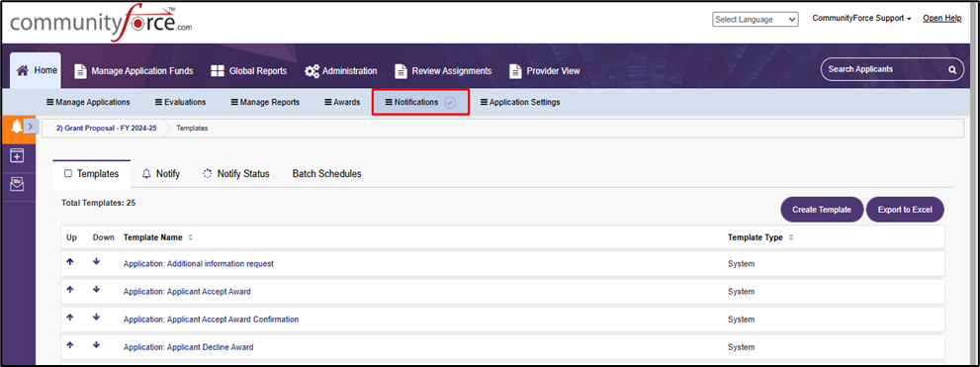Screen dimensions: 980x367
Task: Move Applicant Accept Award Confirmation down
Action: point(96,317)
